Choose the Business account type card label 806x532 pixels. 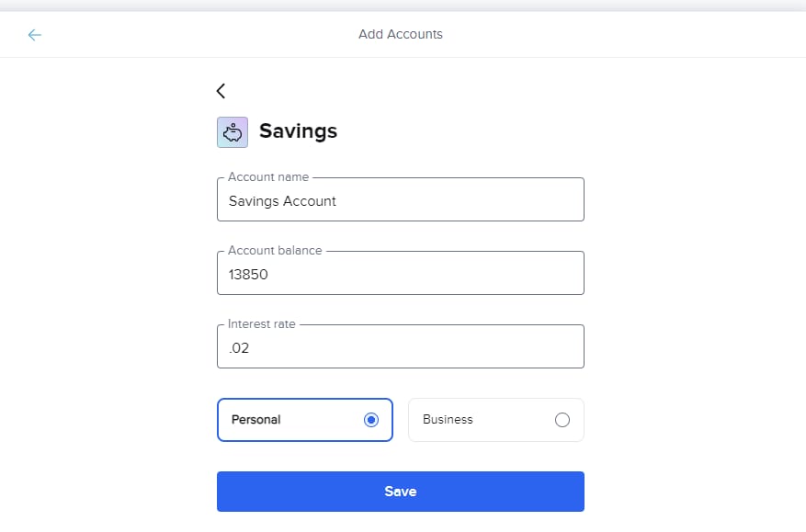pyautogui.click(x=448, y=419)
